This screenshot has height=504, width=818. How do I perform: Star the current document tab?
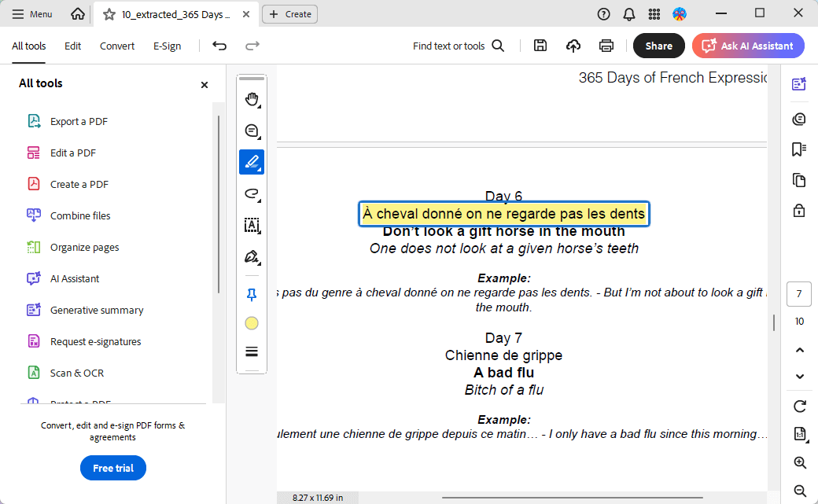(x=109, y=14)
